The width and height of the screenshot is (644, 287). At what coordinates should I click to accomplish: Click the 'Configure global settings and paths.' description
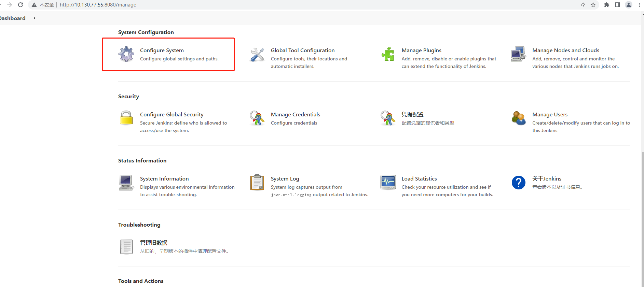coord(179,59)
